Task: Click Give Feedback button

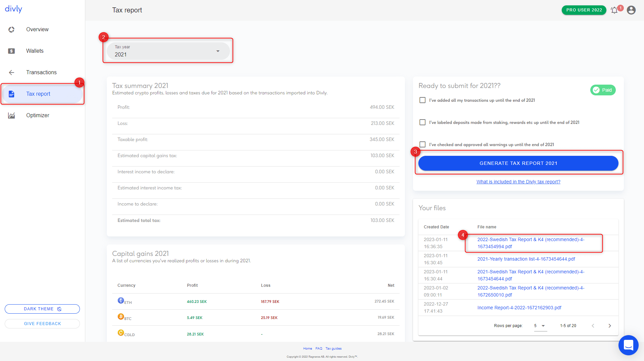Action: pyautogui.click(x=42, y=324)
